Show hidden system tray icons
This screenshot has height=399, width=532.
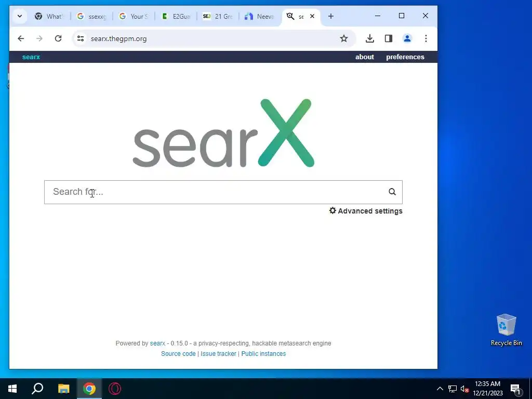point(440,389)
